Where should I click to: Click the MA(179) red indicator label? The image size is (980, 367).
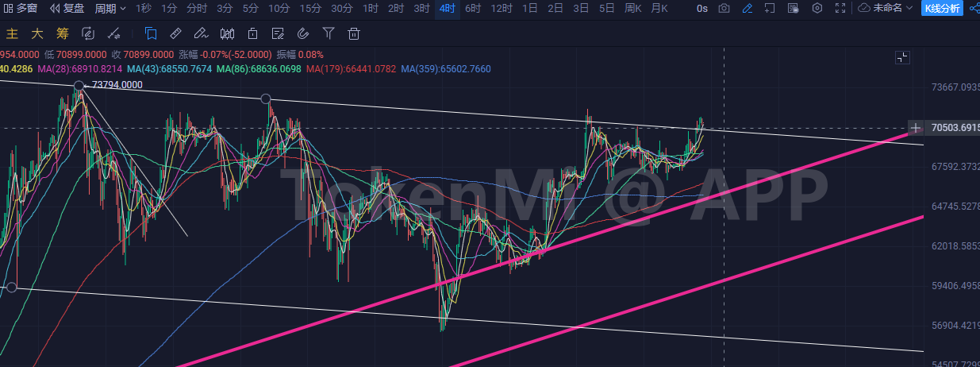pyautogui.click(x=351, y=69)
